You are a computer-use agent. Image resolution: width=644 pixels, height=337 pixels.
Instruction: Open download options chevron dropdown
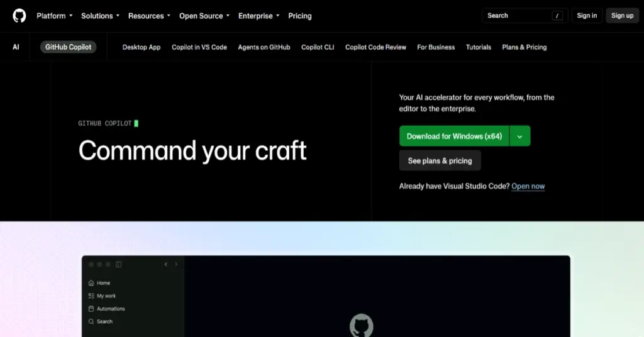tap(520, 136)
